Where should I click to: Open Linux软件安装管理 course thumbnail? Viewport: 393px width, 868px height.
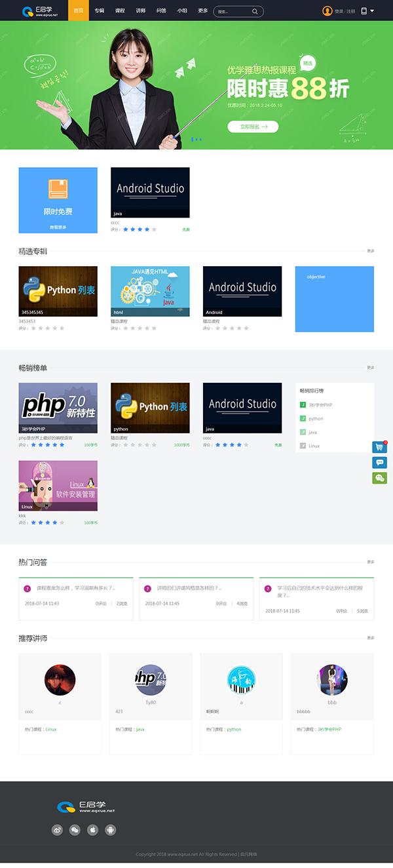58,485
